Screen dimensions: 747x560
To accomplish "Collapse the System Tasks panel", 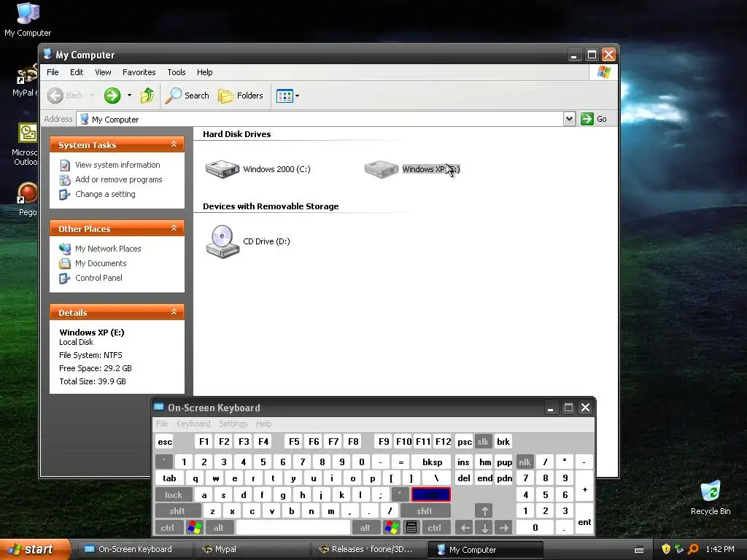I will (x=174, y=144).
